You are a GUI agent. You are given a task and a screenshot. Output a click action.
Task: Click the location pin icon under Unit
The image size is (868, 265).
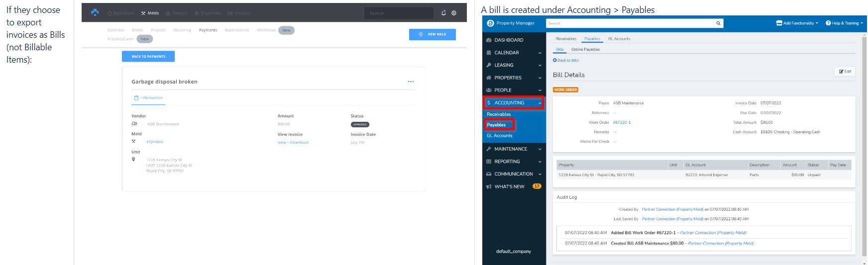pyautogui.click(x=133, y=159)
